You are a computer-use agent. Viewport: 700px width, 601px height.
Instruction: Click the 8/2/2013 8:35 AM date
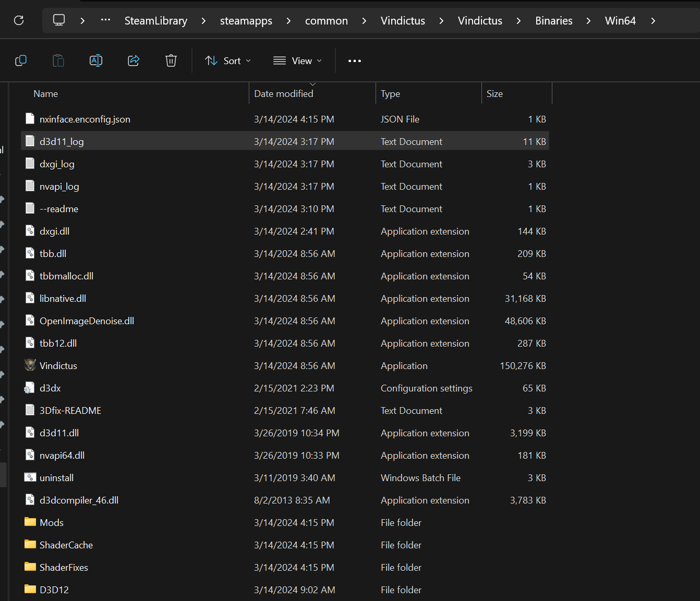292,500
